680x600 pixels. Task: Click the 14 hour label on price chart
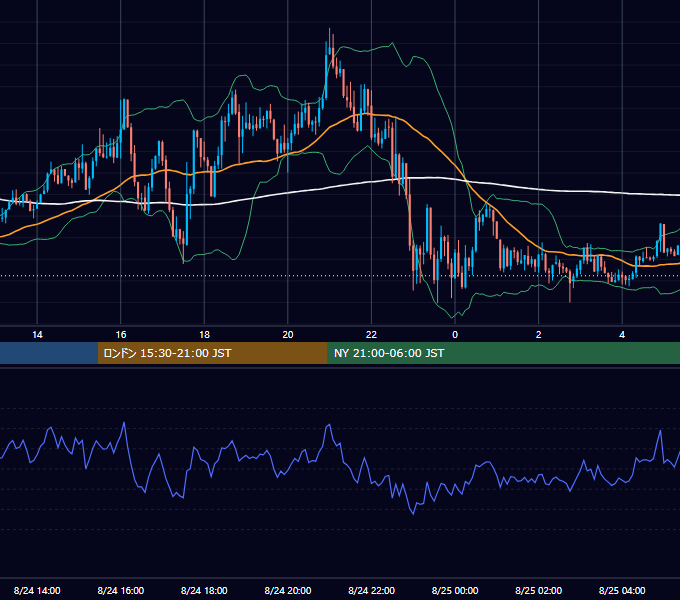tap(37, 335)
